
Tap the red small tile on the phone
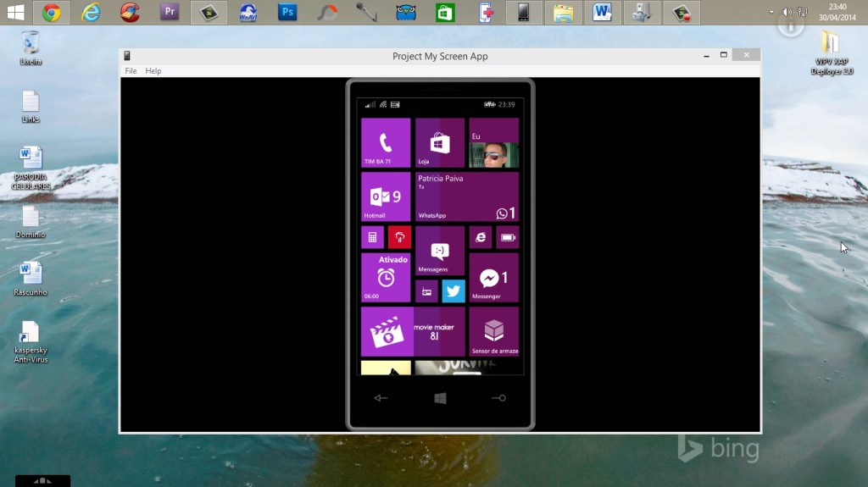coord(399,237)
